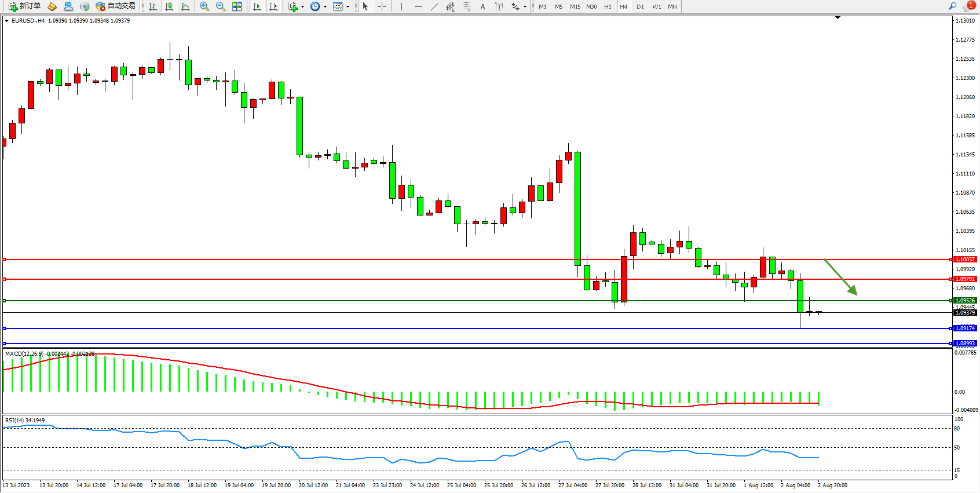Open the search magnifier in top right
Screen dimensions: 980x493
(952, 6)
